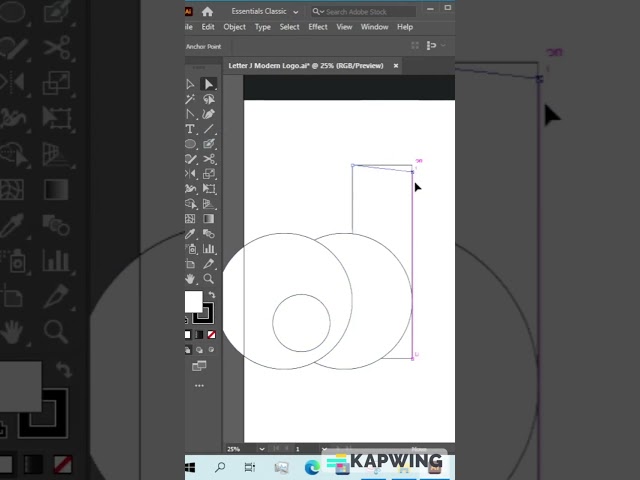Select the Scale tool
Screen dimensions: 640x480
[x=209, y=174]
